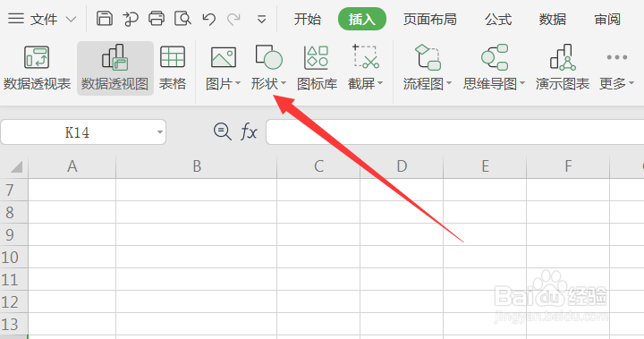Viewport: 644px width, 339px height.
Task: Select row 8 header
Action: pos(14,213)
